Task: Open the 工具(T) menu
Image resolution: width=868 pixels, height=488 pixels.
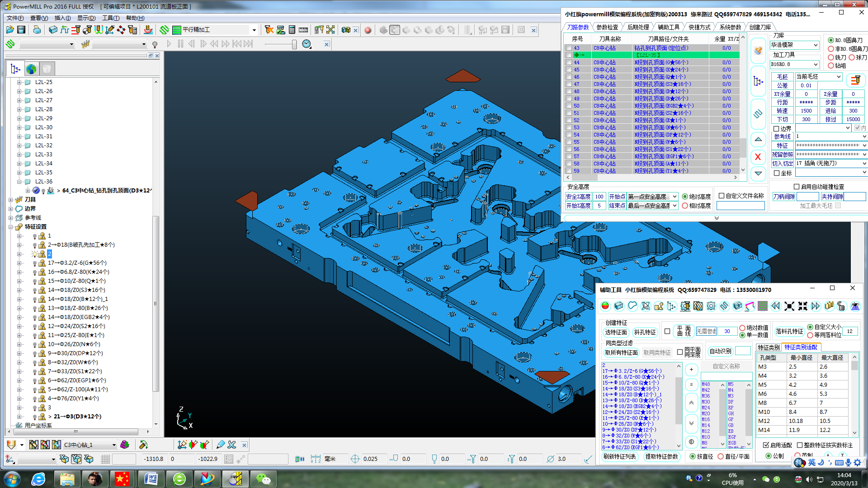Action: coord(110,18)
